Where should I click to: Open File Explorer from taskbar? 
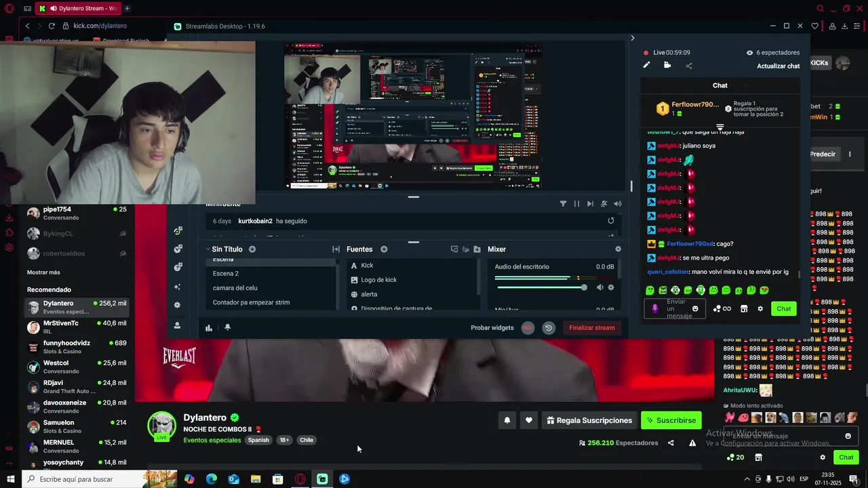click(x=256, y=479)
